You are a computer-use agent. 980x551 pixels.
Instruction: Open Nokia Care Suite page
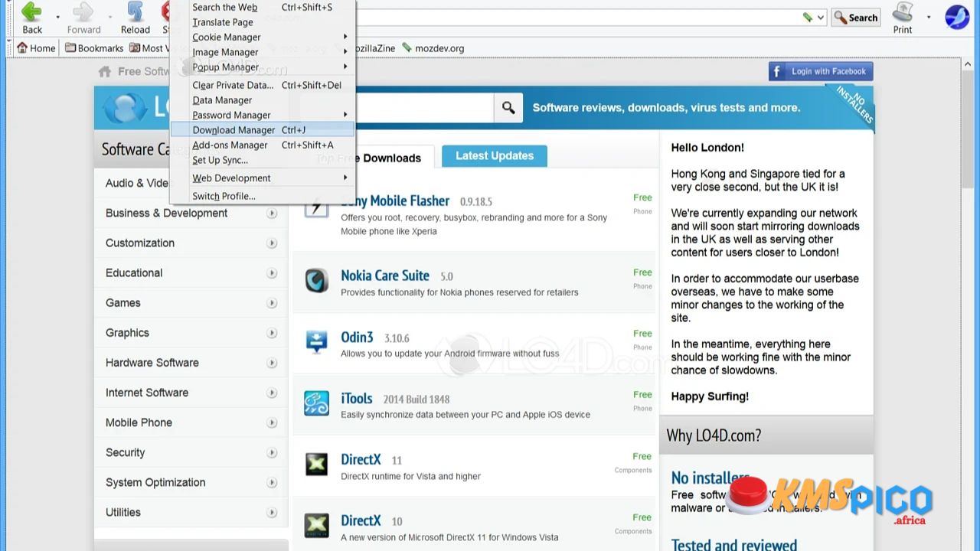pos(385,275)
